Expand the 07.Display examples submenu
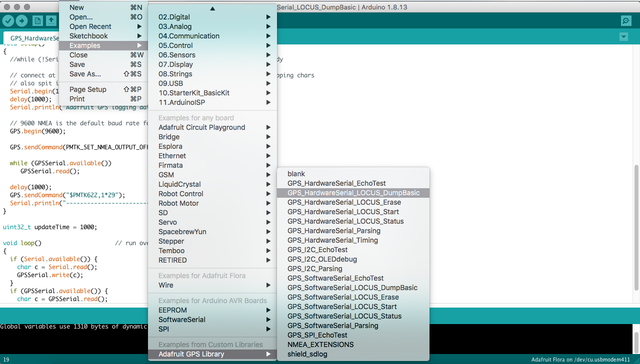640x364 pixels. (x=212, y=64)
